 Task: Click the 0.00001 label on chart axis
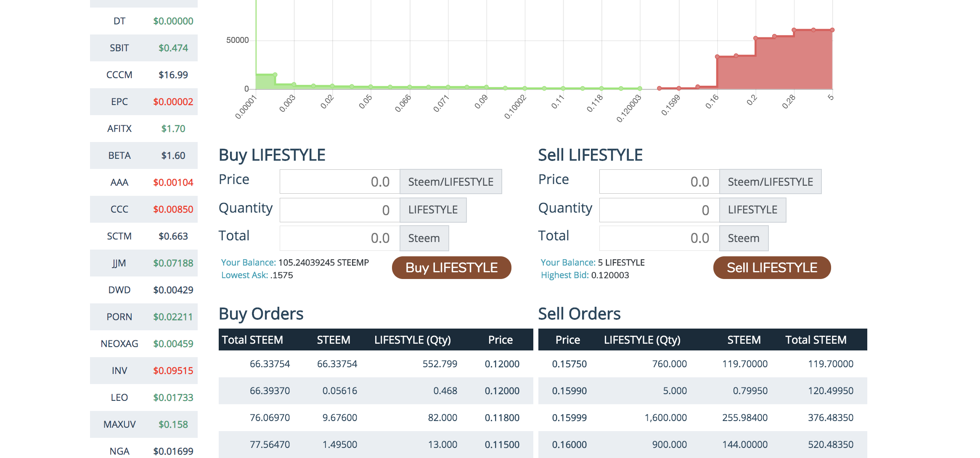point(246,107)
